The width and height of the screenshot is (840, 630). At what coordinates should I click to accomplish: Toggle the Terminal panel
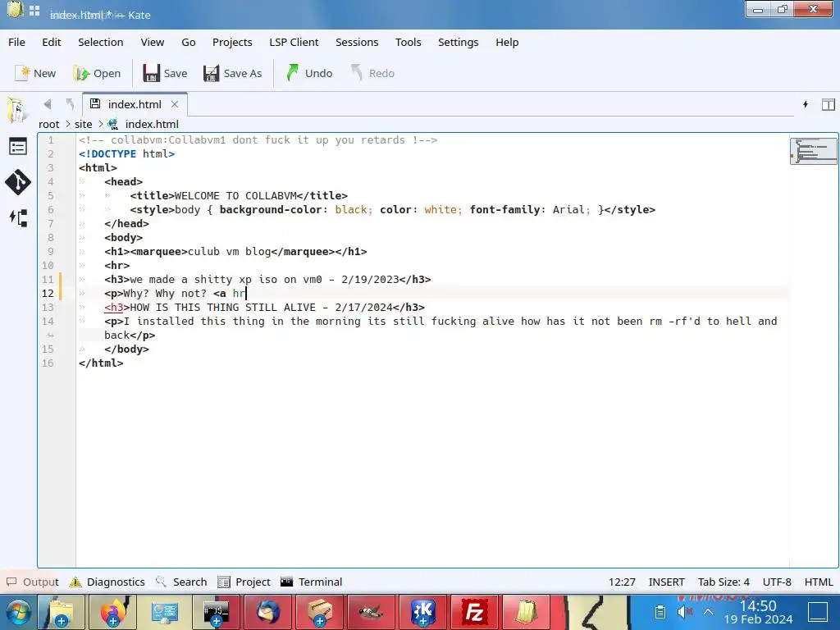(x=311, y=582)
